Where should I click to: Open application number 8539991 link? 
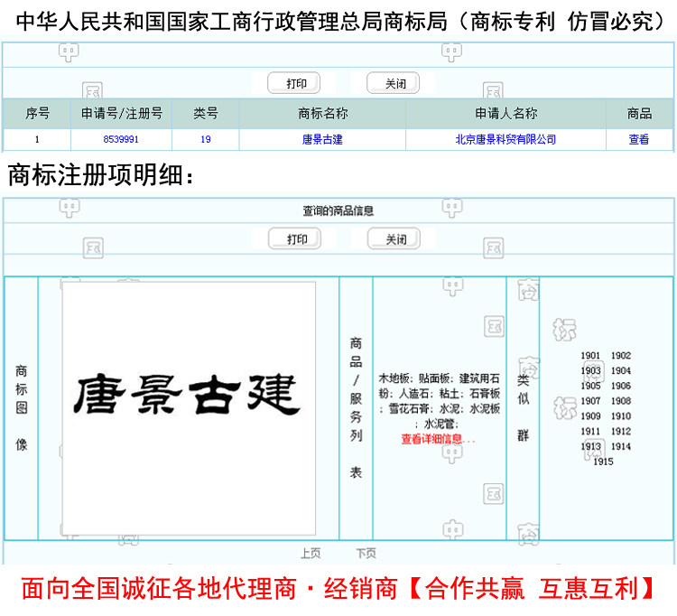[121, 139]
